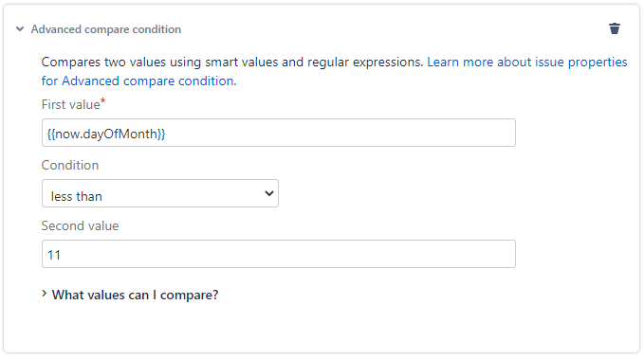
Task: Focus the Second value input field
Action: (x=279, y=254)
